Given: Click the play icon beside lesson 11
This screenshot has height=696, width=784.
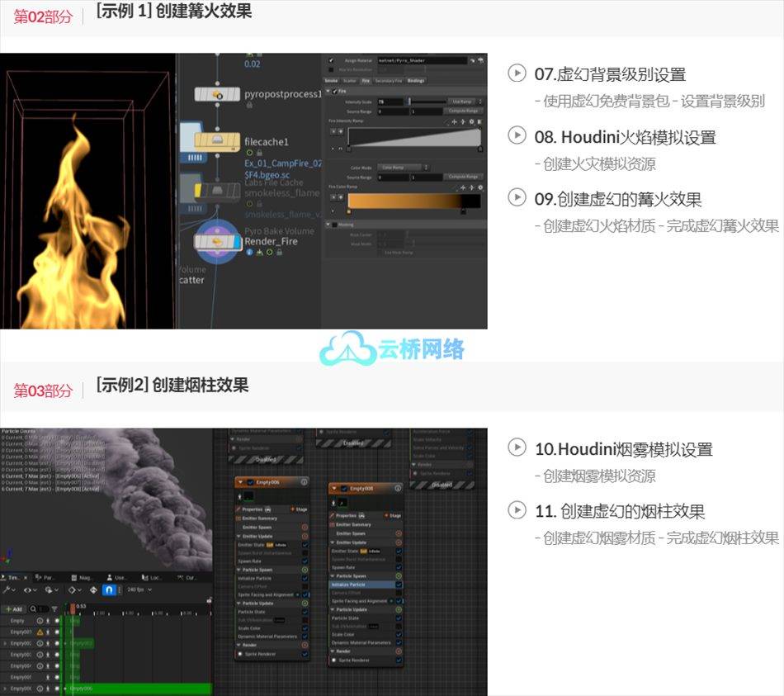Looking at the screenshot, I should (x=517, y=510).
